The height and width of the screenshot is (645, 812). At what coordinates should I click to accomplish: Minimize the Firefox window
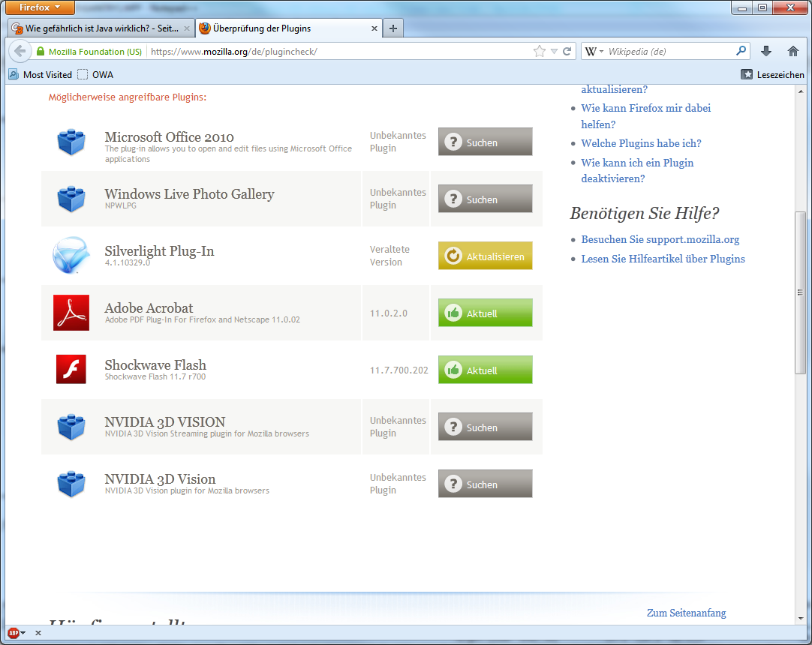pos(742,7)
